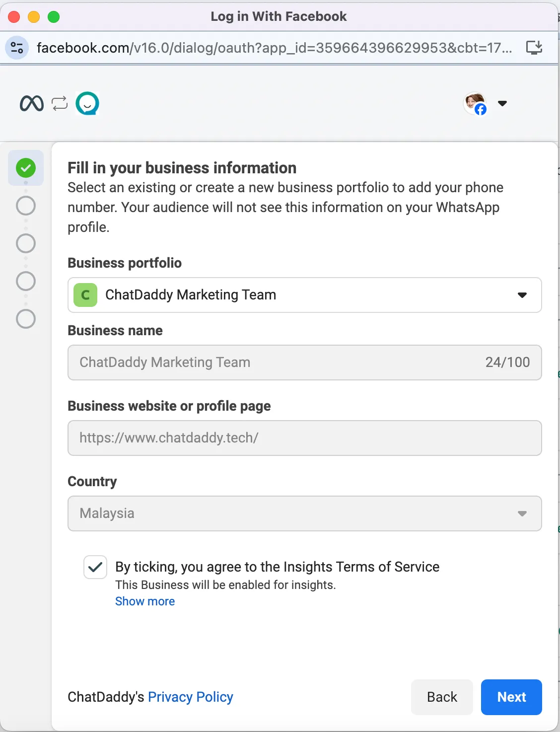Expand the Country dropdown showing Malaysia
The height and width of the screenshot is (732, 560).
tap(304, 513)
